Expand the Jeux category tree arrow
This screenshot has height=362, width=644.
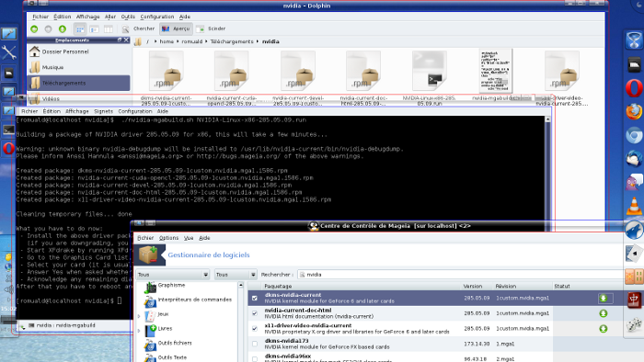click(139, 316)
